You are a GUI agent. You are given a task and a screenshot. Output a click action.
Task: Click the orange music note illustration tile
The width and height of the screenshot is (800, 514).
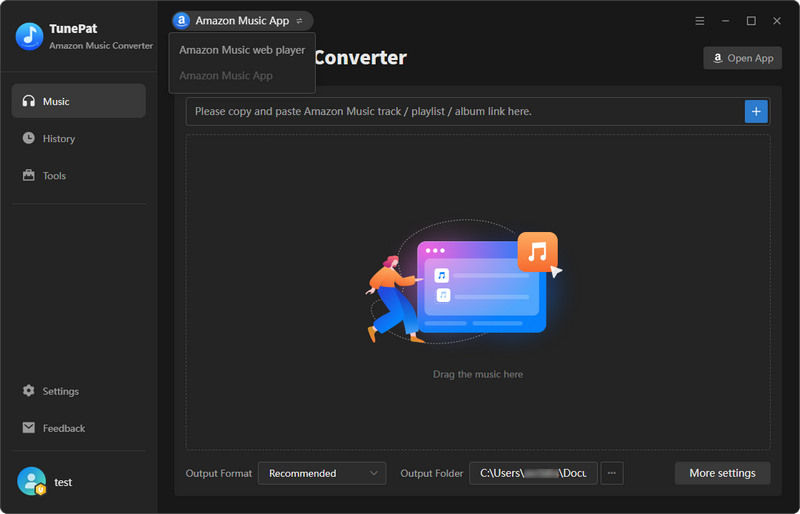[x=537, y=252]
